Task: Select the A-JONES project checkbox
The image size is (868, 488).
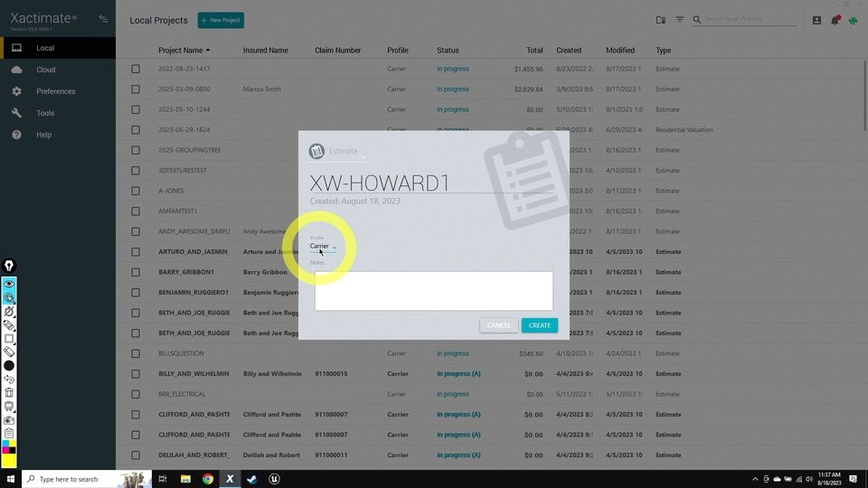Action: (x=136, y=191)
